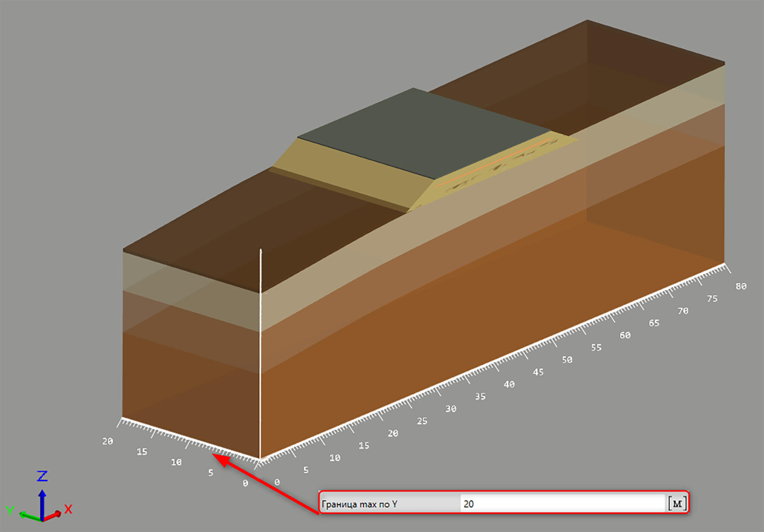764x532 pixels.
Task: Click the 20 mark on Y ruler
Action: click(107, 441)
